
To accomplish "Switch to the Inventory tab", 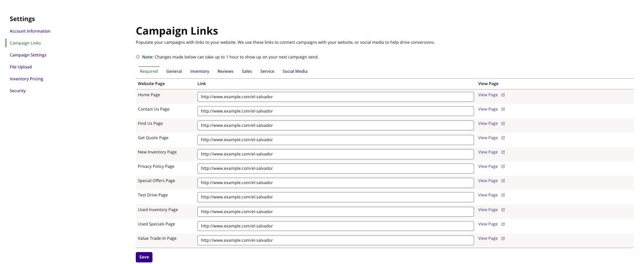I will (x=200, y=72).
